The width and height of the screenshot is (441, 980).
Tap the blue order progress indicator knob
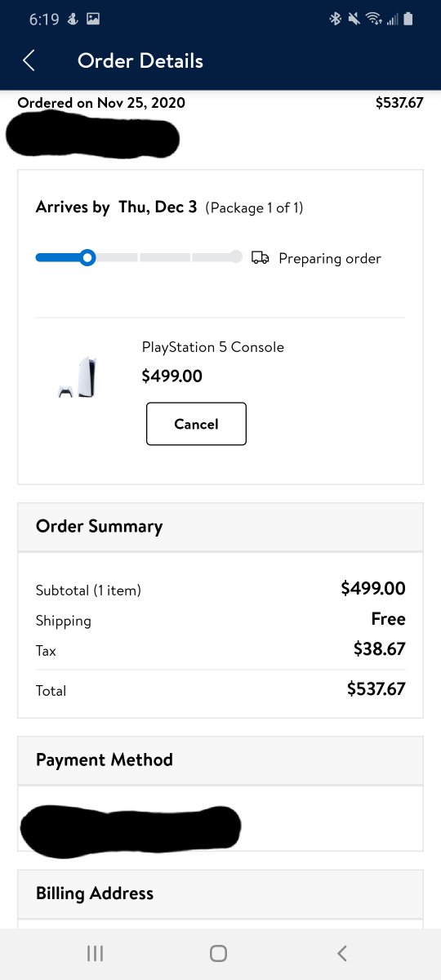point(88,258)
